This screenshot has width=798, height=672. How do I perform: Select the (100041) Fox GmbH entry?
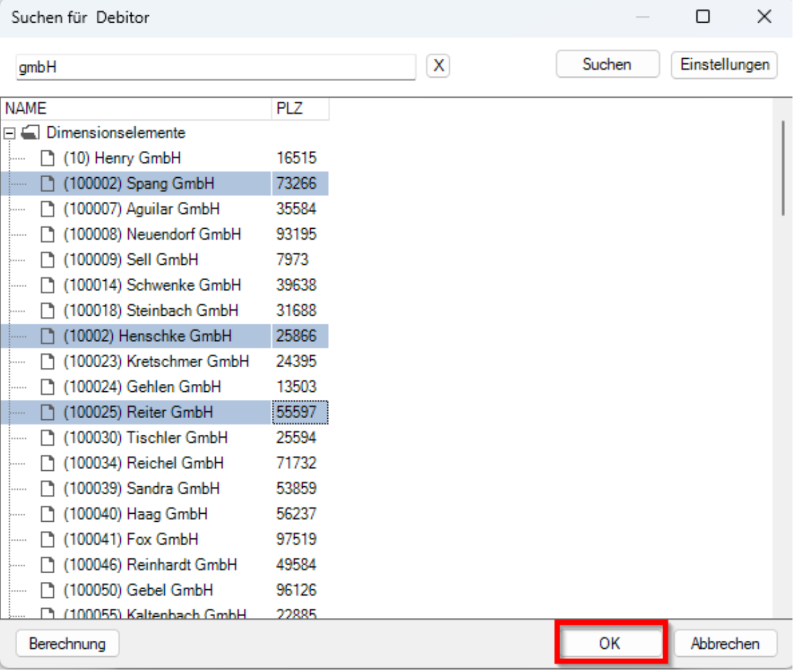[131, 540]
